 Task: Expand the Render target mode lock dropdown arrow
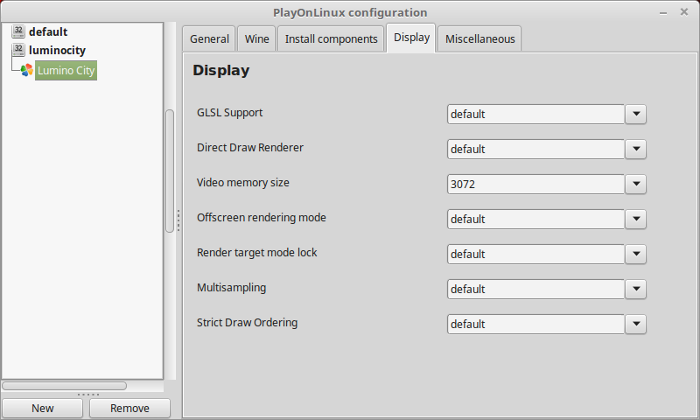click(636, 254)
